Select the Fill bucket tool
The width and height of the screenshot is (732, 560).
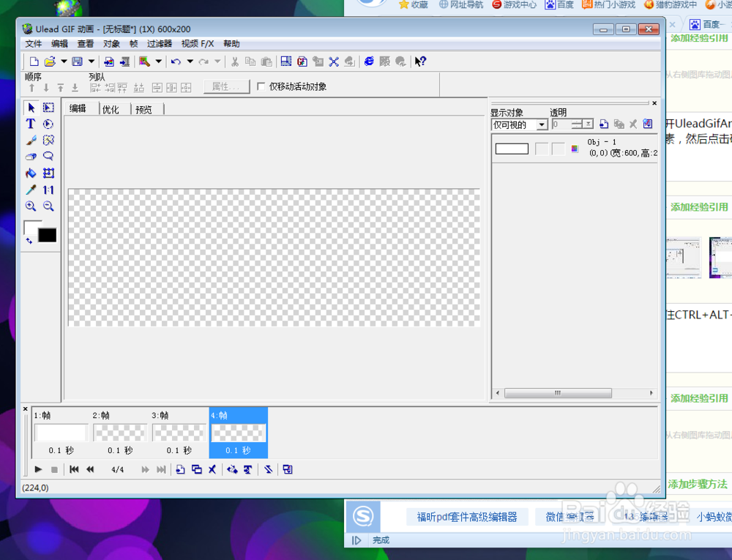tap(31, 173)
